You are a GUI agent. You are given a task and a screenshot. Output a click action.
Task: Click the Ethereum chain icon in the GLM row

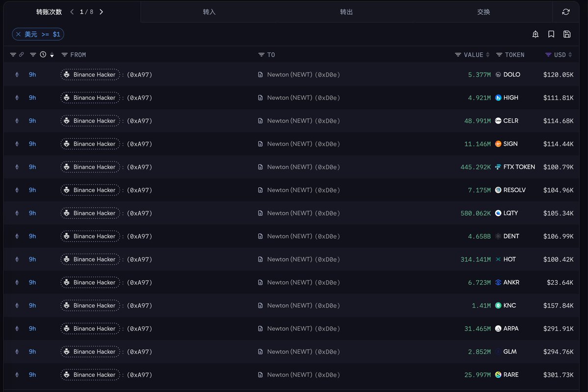(x=17, y=351)
